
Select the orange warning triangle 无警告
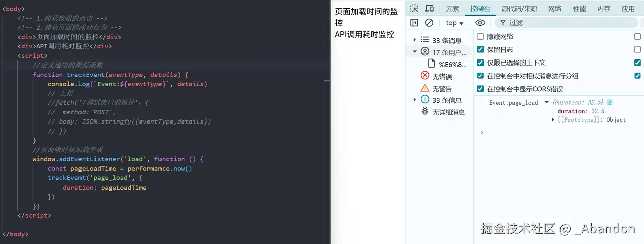425,88
